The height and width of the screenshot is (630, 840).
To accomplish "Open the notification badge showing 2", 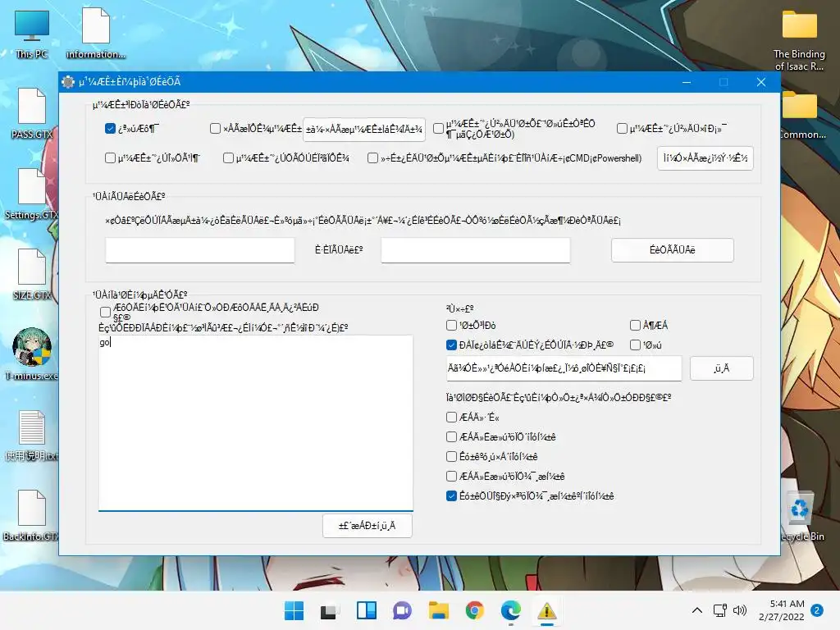I will pos(817,610).
